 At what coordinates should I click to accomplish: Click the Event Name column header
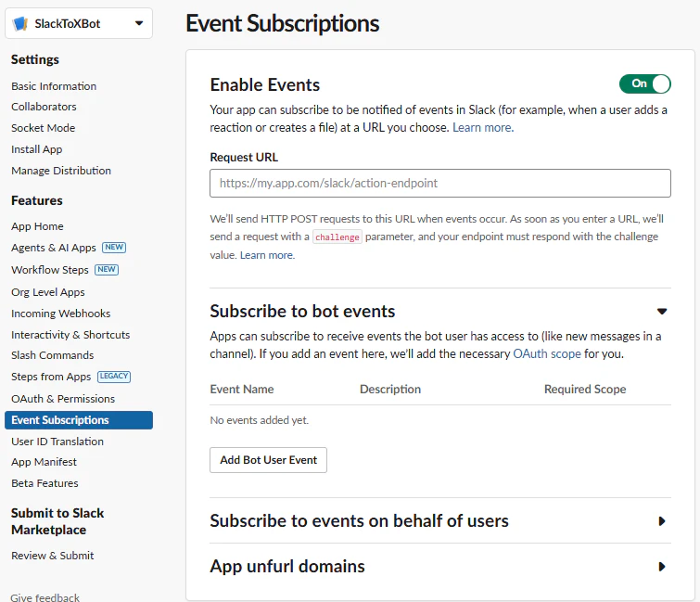[x=242, y=390]
